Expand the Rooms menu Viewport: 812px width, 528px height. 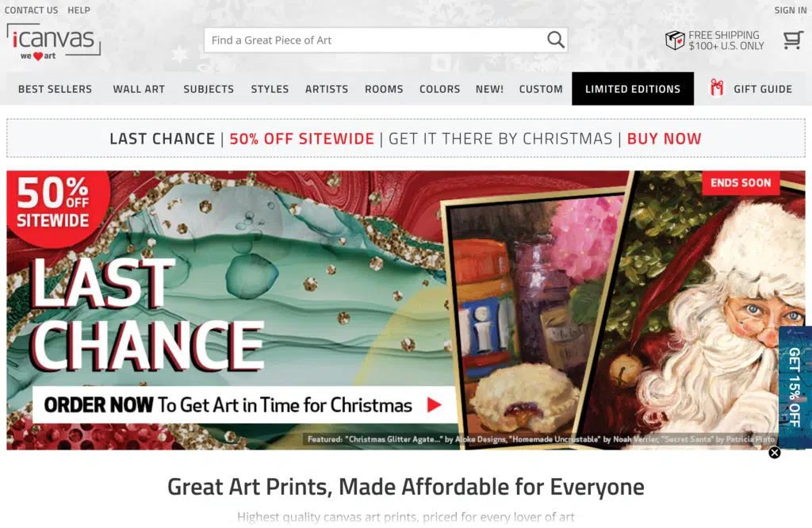click(x=384, y=89)
